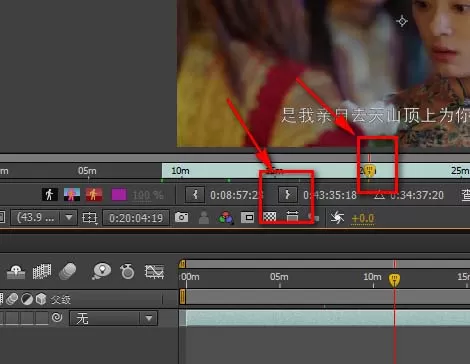470x364 pixels.
Task: Toggle the Auto-keyframe stopwatch icon
Action: tap(127, 271)
